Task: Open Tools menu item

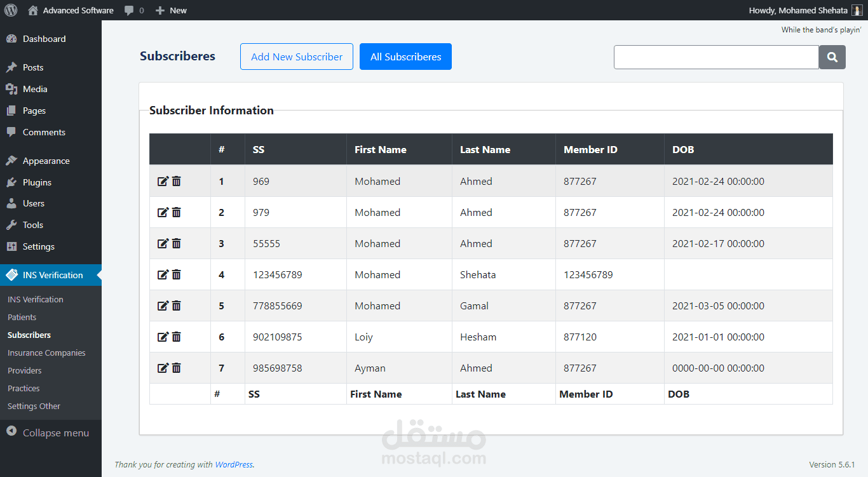Action: click(51, 225)
